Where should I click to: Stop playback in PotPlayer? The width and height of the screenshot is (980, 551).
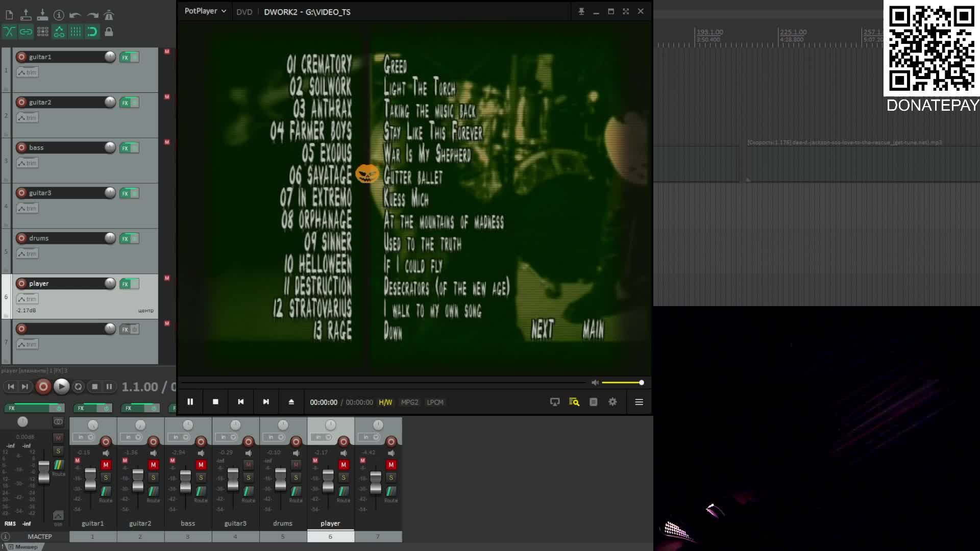point(215,402)
